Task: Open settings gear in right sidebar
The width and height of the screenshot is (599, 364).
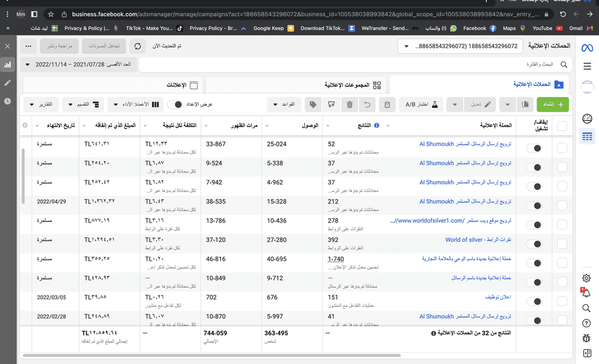Action: [x=586, y=278]
